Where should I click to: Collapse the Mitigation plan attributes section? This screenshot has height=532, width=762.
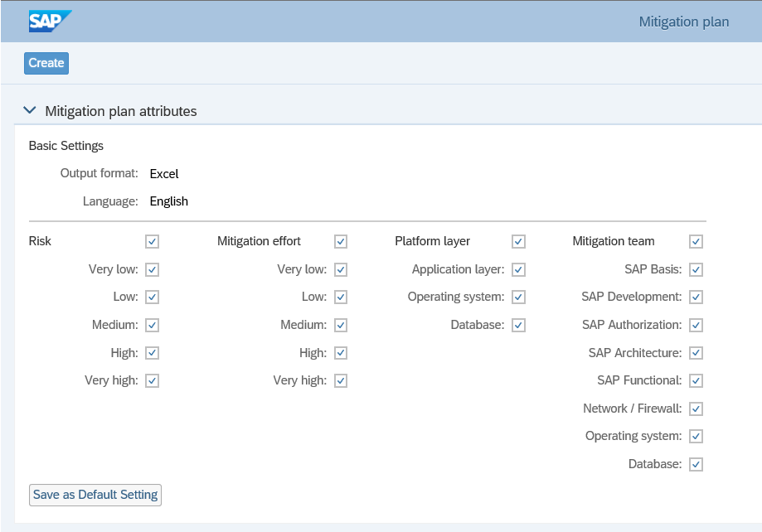click(x=31, y=110)
